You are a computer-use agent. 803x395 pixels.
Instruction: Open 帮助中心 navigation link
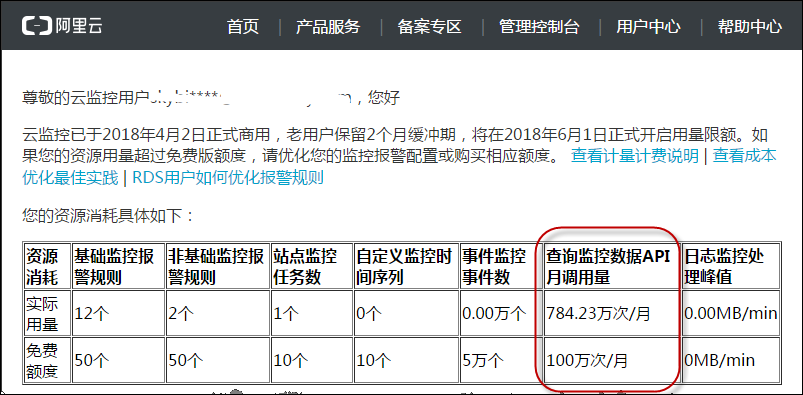(750, 27)
